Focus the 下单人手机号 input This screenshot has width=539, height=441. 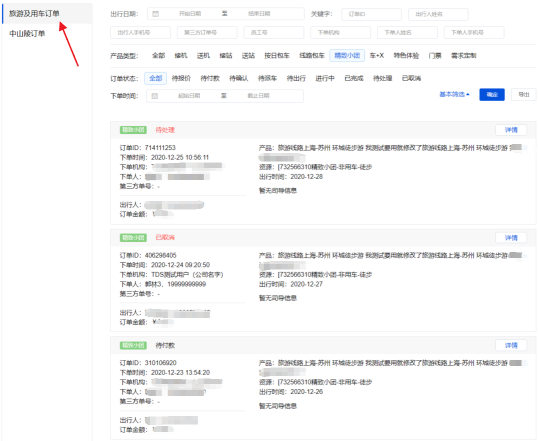tap(474, 33)
